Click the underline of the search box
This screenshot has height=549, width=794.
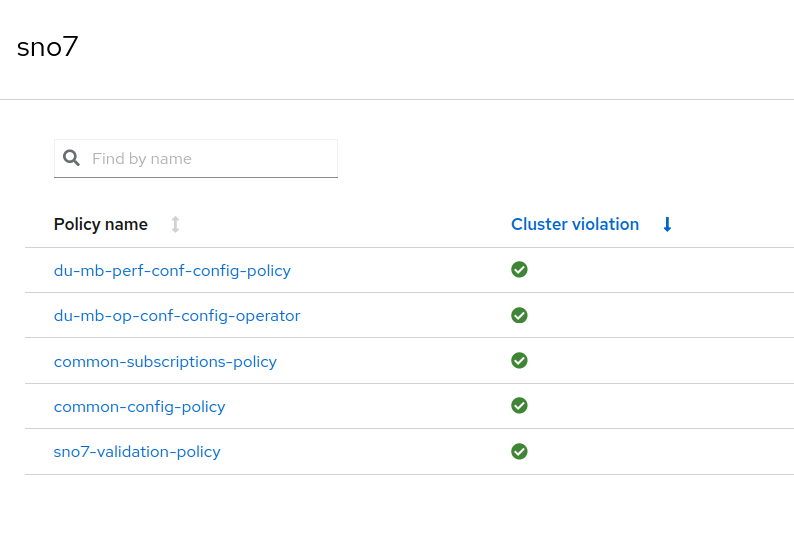click(196, 177)
